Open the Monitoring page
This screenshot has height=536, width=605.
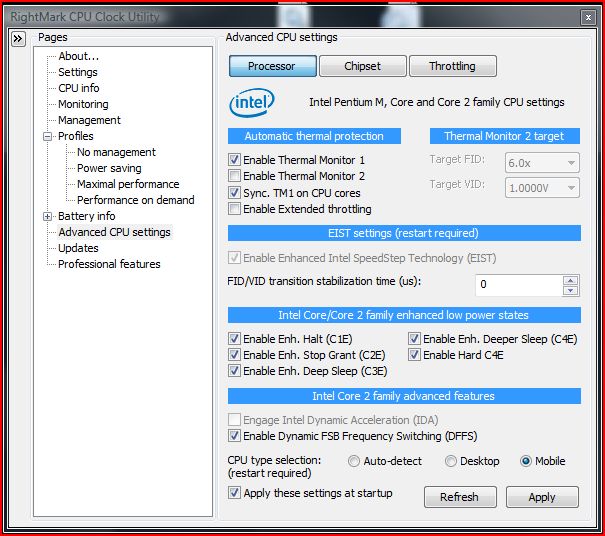pyautogui.click(x=83, y=104)
